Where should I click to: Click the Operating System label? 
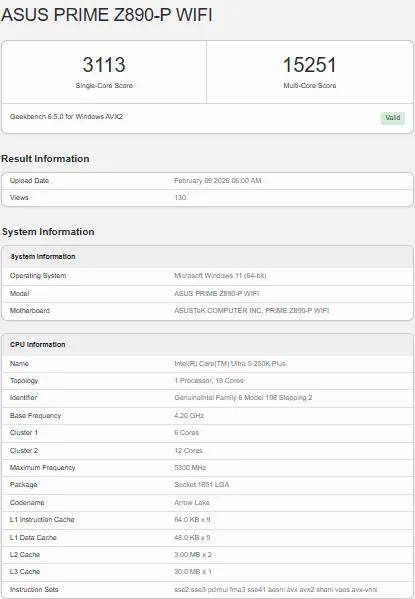(x=38, y=276)
